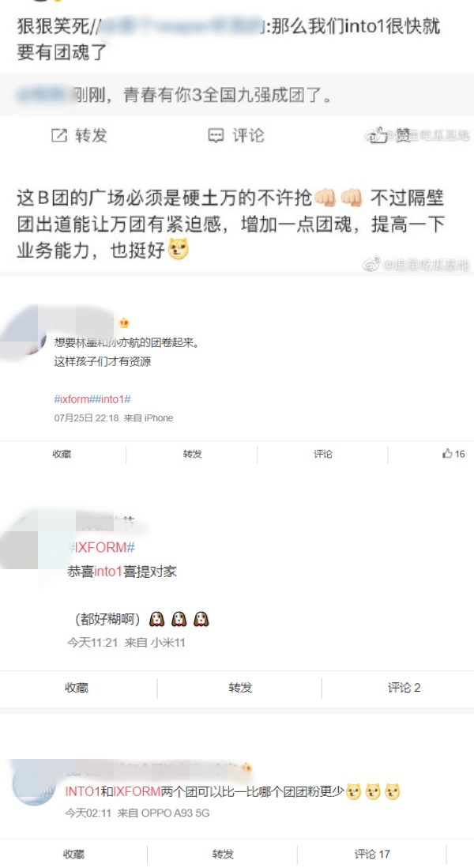Click 收藏 under the 07月25日 post

62,454
